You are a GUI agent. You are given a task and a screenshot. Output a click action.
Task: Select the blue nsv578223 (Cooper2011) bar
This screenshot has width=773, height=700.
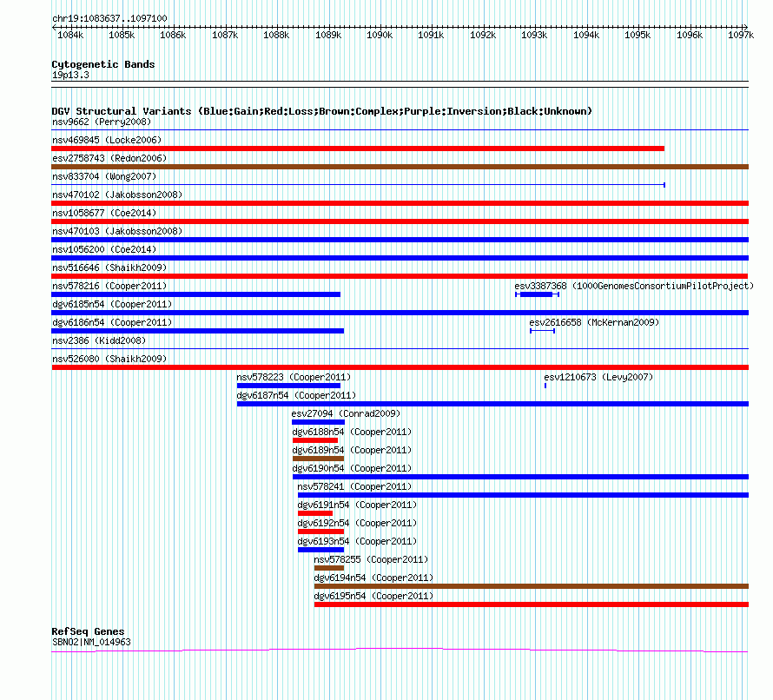[x=288, y=386]
